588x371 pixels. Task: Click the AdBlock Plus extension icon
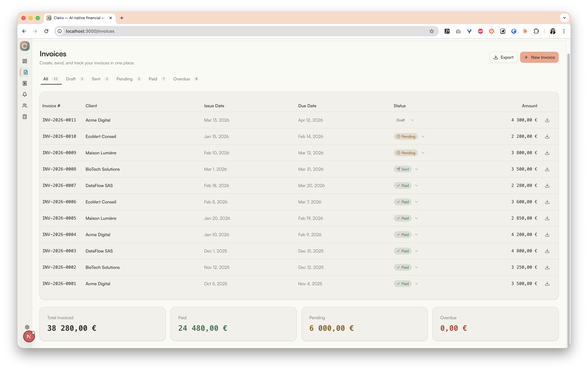point(480,31)
